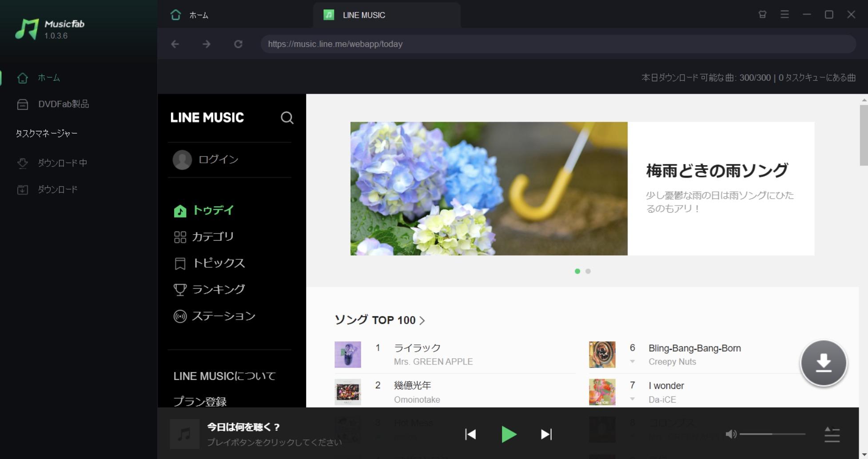Open artist Mrs. GREEN APPLE under ライラック
Image resolution: width=868 pixels, height=459 pixels.
(x=433, y=362)
